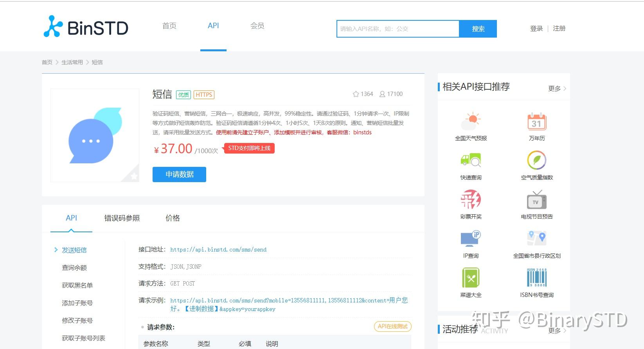This screenshot has width=644, height=349.
Task: Open the 全国省市县行政区划 map icon
Action: pyautogui.click(x=537, y=239)
